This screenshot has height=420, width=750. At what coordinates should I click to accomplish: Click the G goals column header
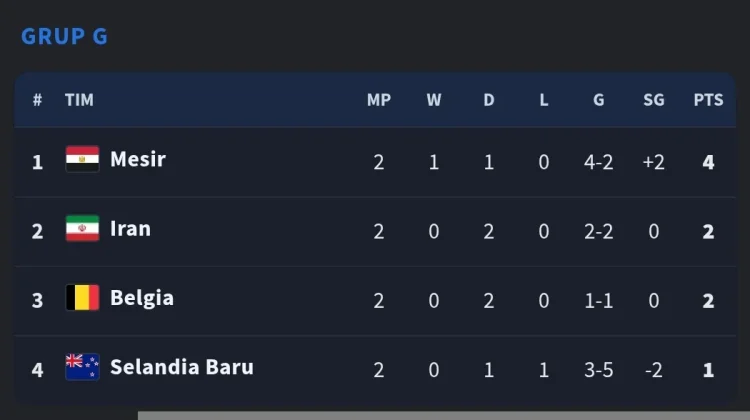pos(598,99)
